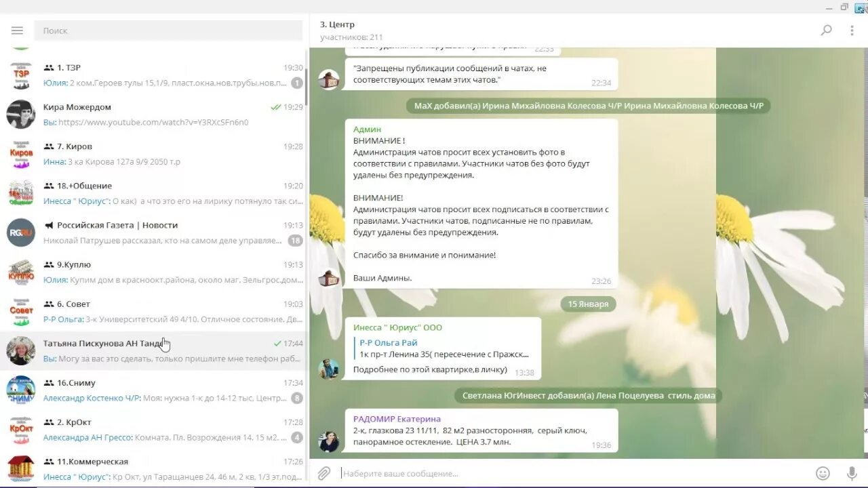
Task: Click avatar beside the 22:34 message
Action: click(x=329, y=80)
